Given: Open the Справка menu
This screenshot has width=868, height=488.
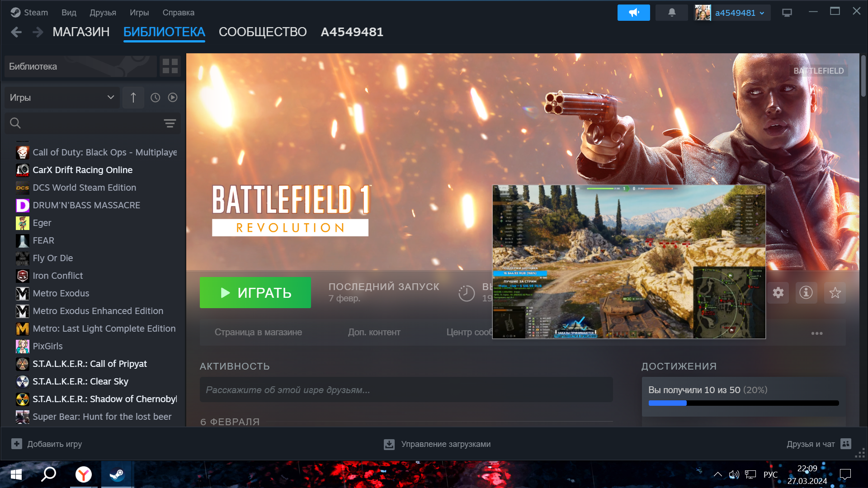Looking at the screenshot, I should pyautogui.click(x=179, y=13).
